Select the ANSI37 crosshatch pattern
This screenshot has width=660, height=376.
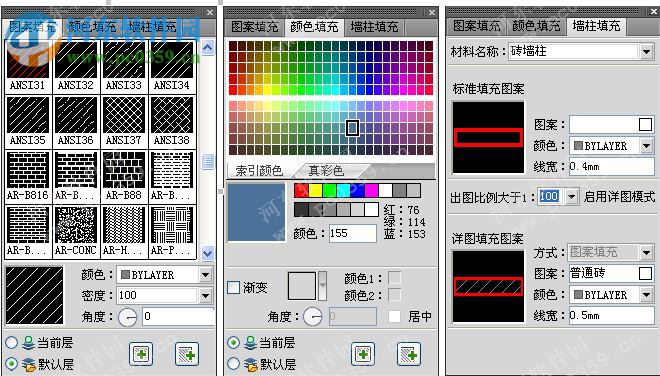[x=124, y=121]
